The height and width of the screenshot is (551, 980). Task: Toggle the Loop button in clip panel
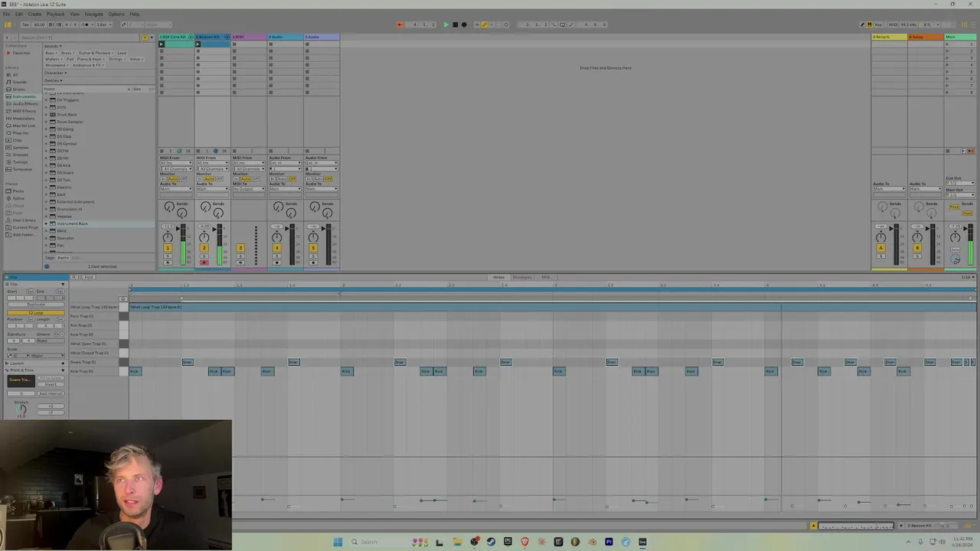36,312
